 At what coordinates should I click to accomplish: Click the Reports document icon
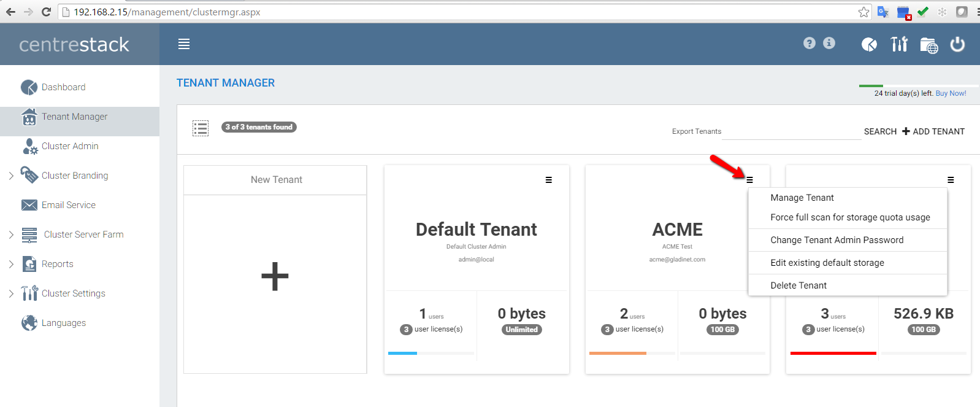[x=29, y=264]
